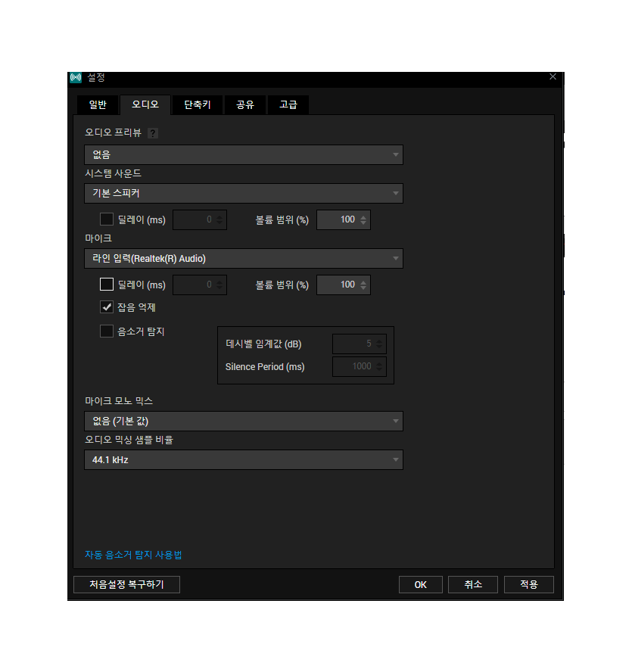Click the 데시벨 임계값 (dB) field
The height and width of the screenshot is (672, 632).
[360, 344]
